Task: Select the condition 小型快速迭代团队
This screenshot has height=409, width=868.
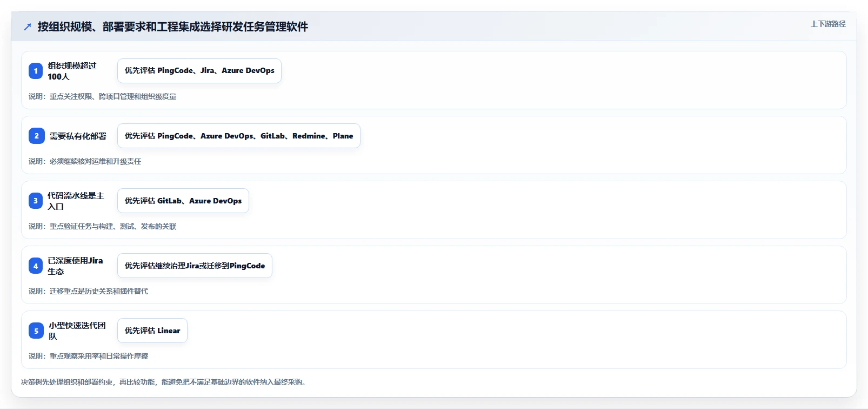Action: [77, 331]
